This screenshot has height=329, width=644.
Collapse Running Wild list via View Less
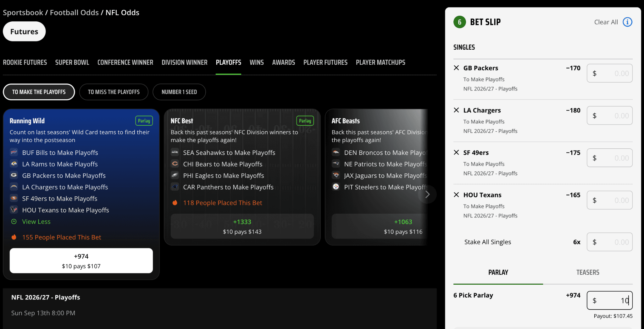point(36,222)
